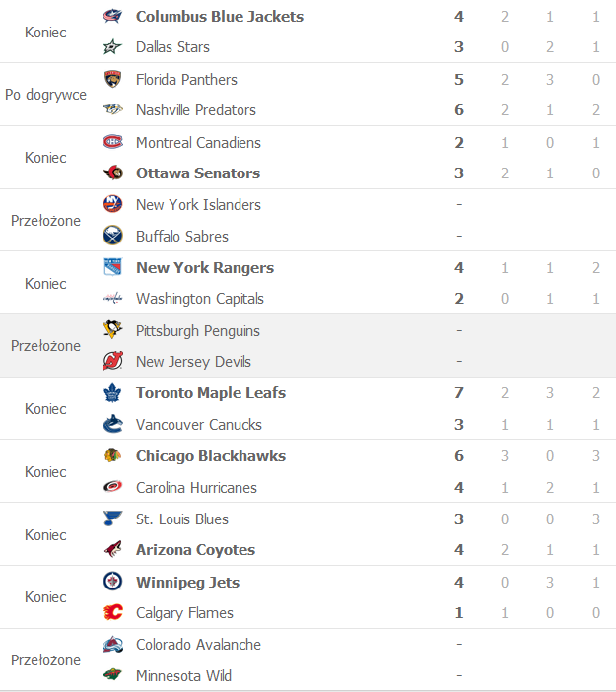Select the Buffalo Sabres crest icon

click(x=112, y=236)
